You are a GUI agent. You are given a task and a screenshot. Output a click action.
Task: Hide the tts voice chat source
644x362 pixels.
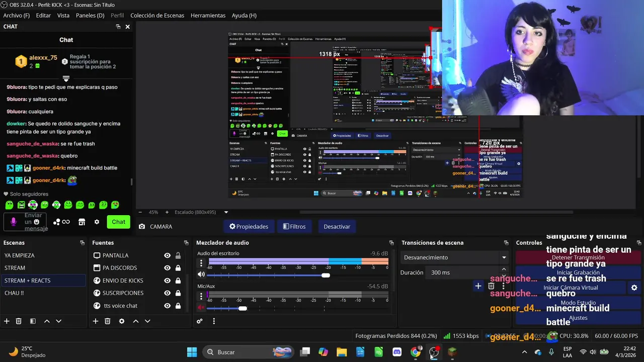click(x=167, y=306)
